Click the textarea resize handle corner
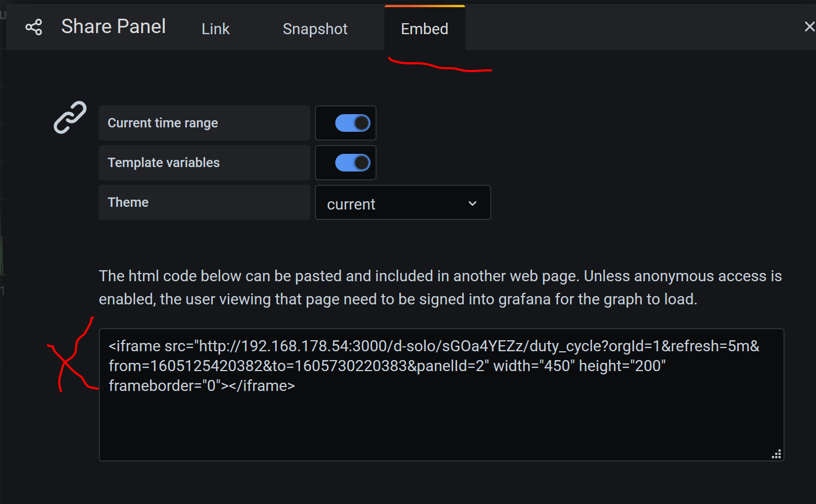816x504 pixels. coord(776,454)
